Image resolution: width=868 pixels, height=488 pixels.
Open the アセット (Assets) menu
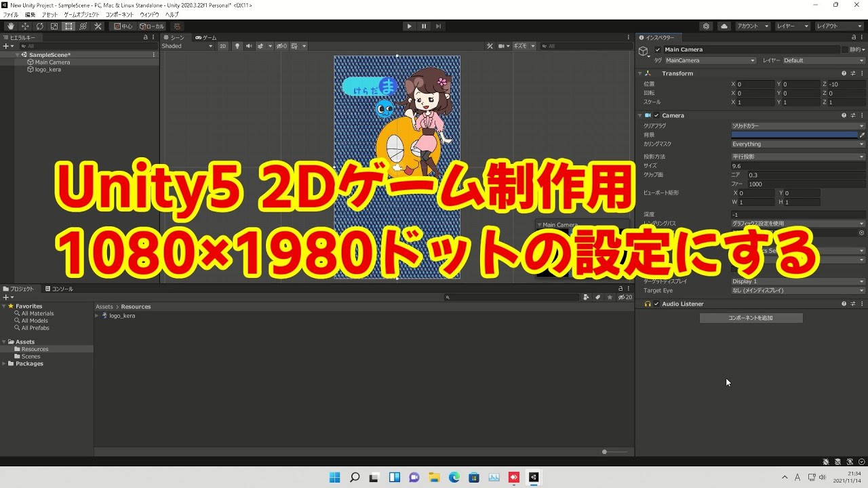point(50,14)
